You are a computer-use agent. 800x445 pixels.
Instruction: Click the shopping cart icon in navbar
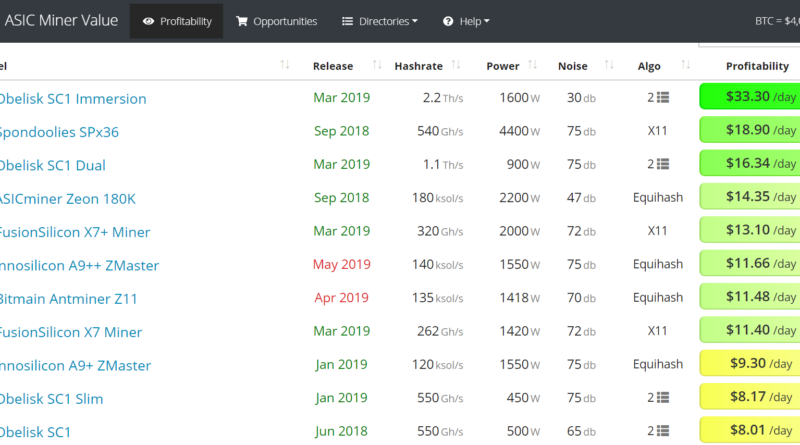pyautogui.click(x=241, y=21)
